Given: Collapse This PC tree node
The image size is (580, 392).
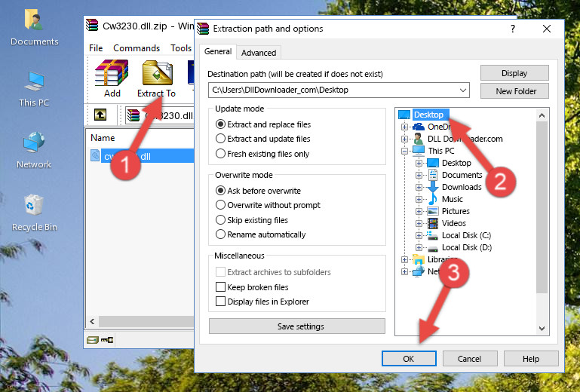Looking at the screenshot, I should click(405, 151).
